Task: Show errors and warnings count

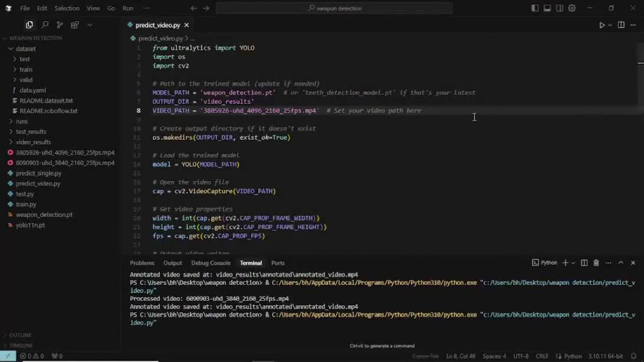Action: click(32, 356)
